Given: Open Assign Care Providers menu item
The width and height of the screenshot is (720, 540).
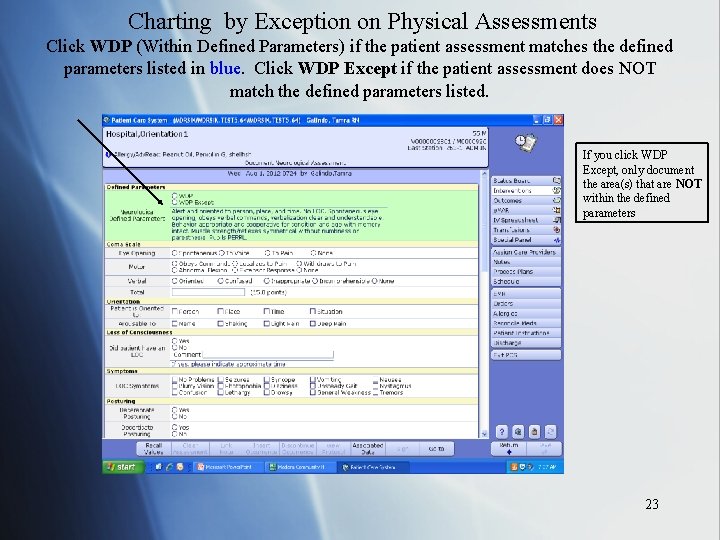Looking at the screenshot, I should 526,252.
